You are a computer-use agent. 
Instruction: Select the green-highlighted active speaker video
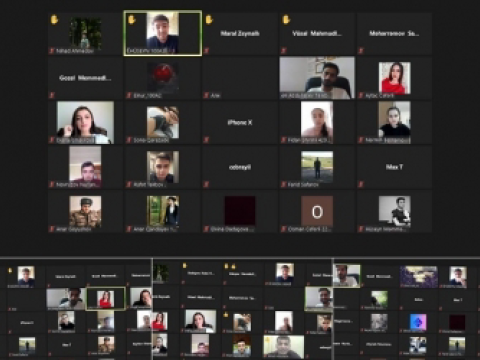pos(163,33)
